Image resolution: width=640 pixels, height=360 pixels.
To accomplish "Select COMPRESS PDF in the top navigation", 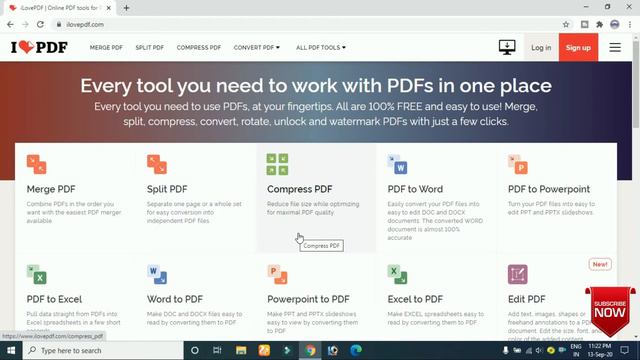I will click(x=199, y=47).
